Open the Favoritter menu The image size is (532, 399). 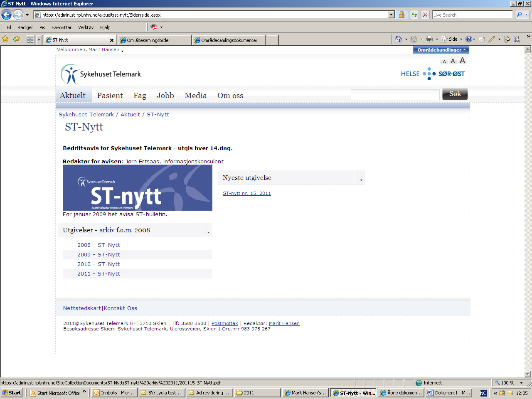click(x=62, y=27)
